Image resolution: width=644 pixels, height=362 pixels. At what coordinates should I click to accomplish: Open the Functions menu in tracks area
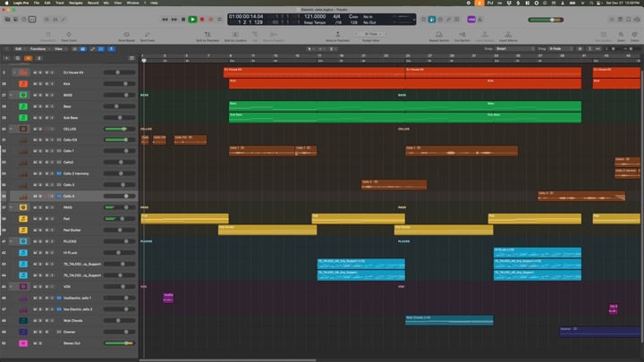pyautogui.click(x=38, y=48)
